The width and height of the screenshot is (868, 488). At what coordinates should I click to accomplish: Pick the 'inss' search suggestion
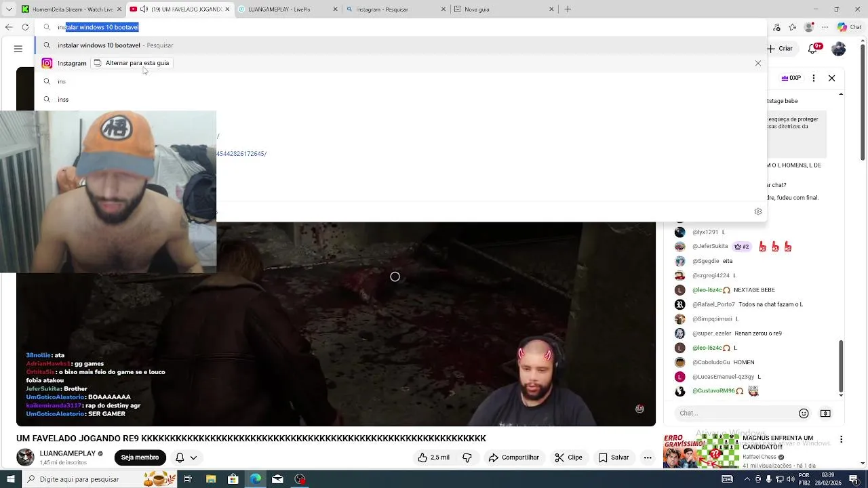coord(400,100)
